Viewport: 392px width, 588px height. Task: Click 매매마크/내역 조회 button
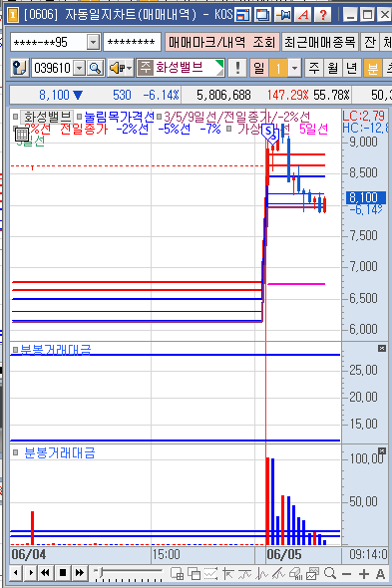coord(221,42)
